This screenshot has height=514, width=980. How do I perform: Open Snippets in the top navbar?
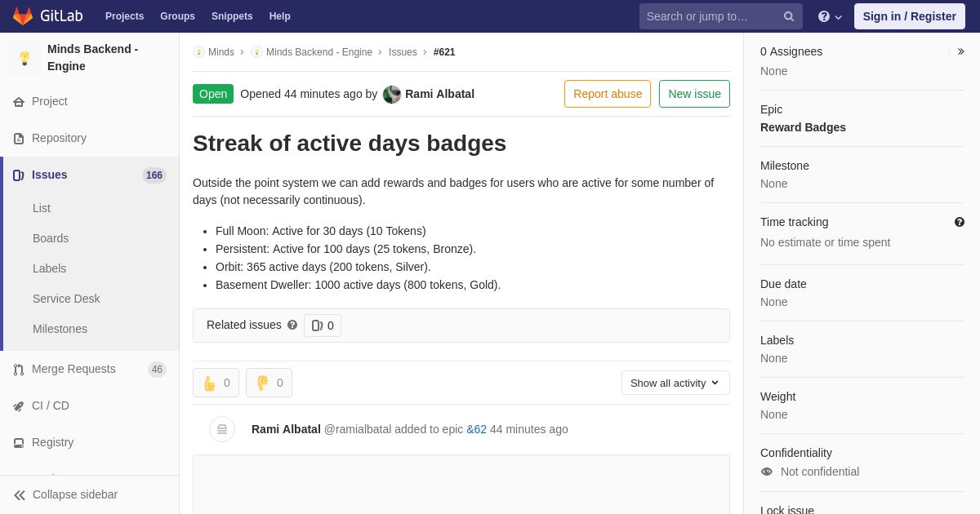(x=232, y=16)
